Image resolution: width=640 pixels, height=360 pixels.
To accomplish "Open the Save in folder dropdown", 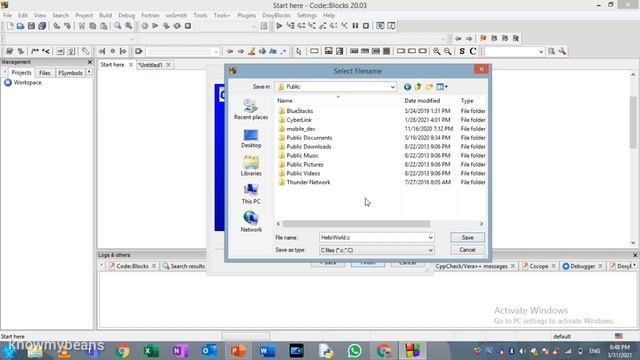I will 392,87.
